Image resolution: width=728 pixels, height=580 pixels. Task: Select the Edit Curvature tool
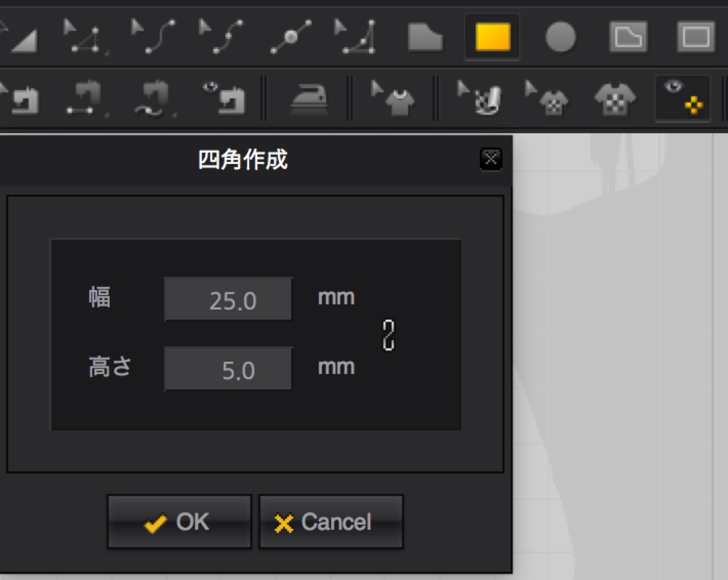pyautogui.click(x=153, y=37)
